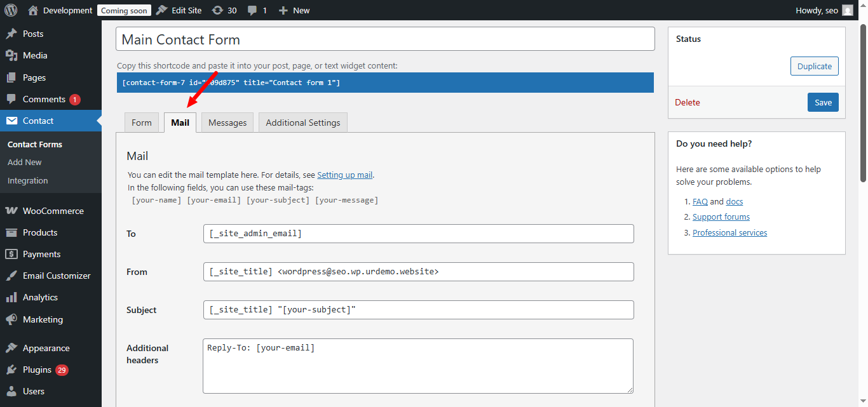Click the Products box icon
The image size is (868, 407).
pyautogui.click(x=11, y=232)
